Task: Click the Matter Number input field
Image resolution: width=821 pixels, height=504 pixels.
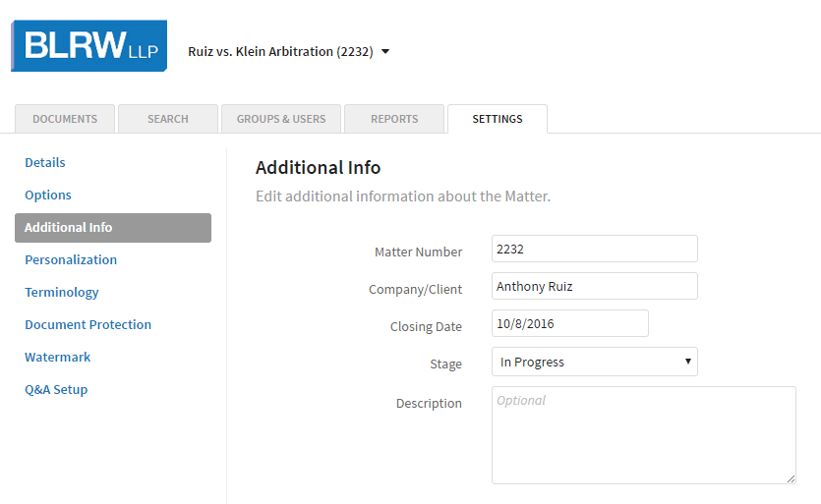Action: coord(594,250)
